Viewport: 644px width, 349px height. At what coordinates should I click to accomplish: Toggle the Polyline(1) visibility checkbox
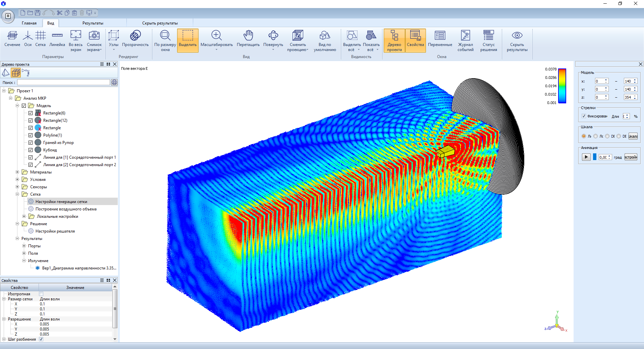point(31,135)
